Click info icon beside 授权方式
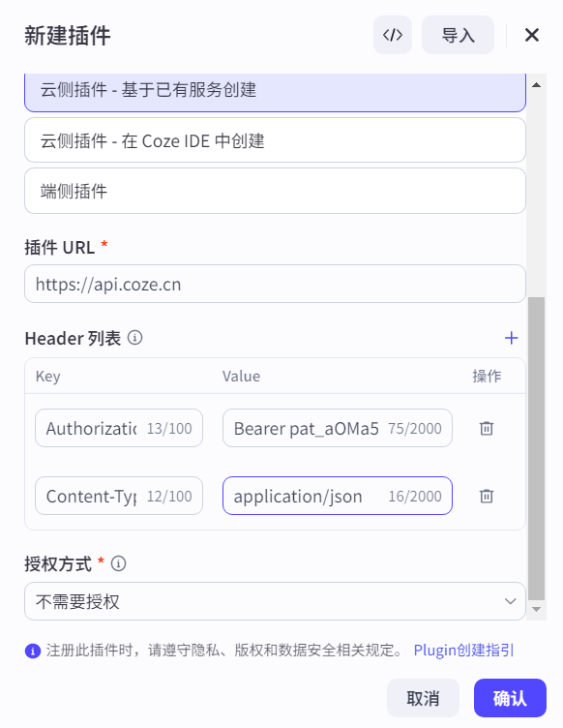Viewport: 563px width, 728px height. coord(118,563)
